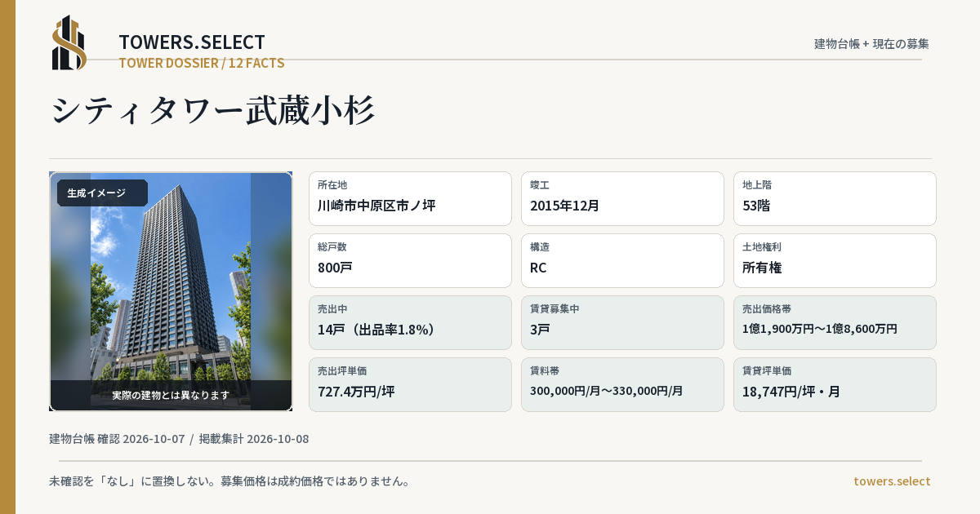
Task: Click the 土地権利 field label
Action: (762, 247)
